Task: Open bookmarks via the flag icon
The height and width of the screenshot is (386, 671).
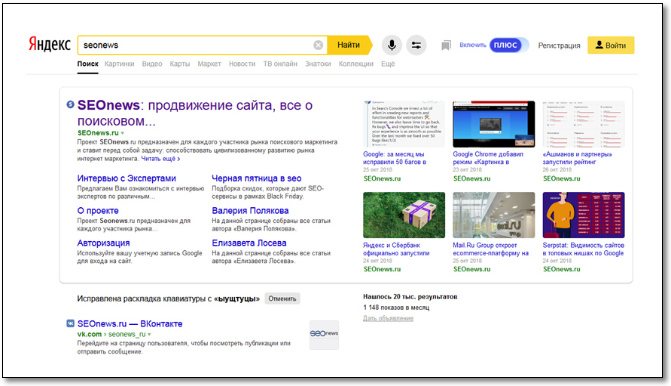Action: pos(446,45)
